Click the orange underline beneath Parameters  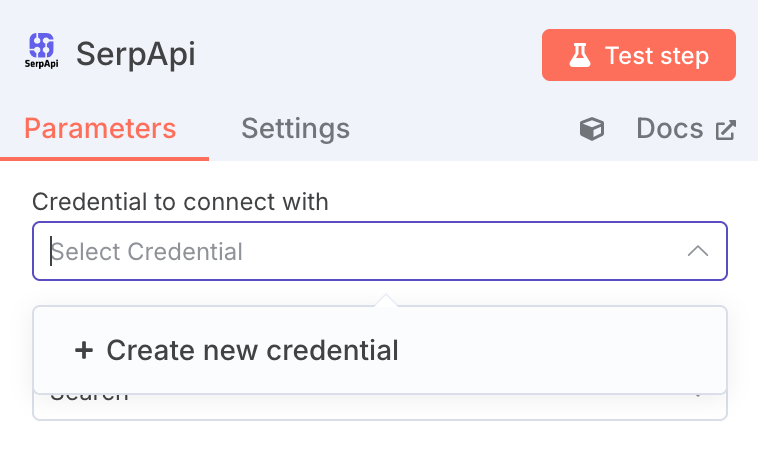[104, 159]
